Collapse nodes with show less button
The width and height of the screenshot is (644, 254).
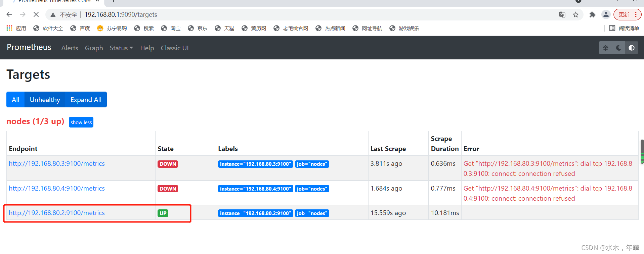coord(81,122)
